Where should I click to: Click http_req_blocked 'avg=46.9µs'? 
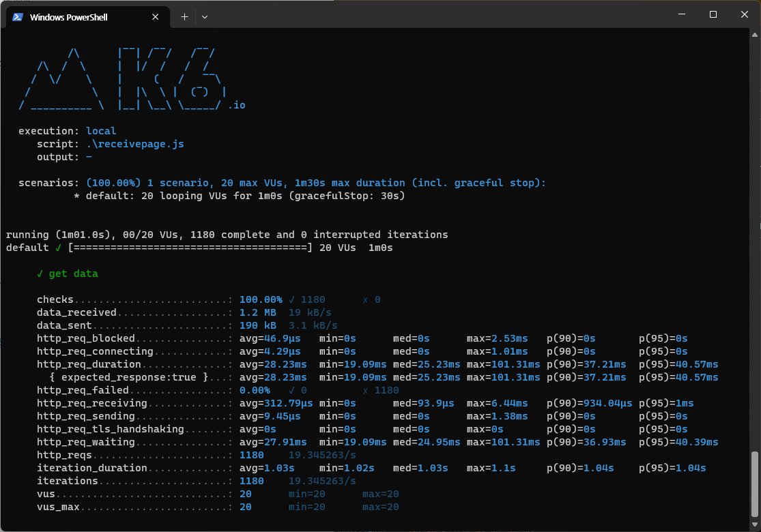pyautogui.click(x=270, y=338)
